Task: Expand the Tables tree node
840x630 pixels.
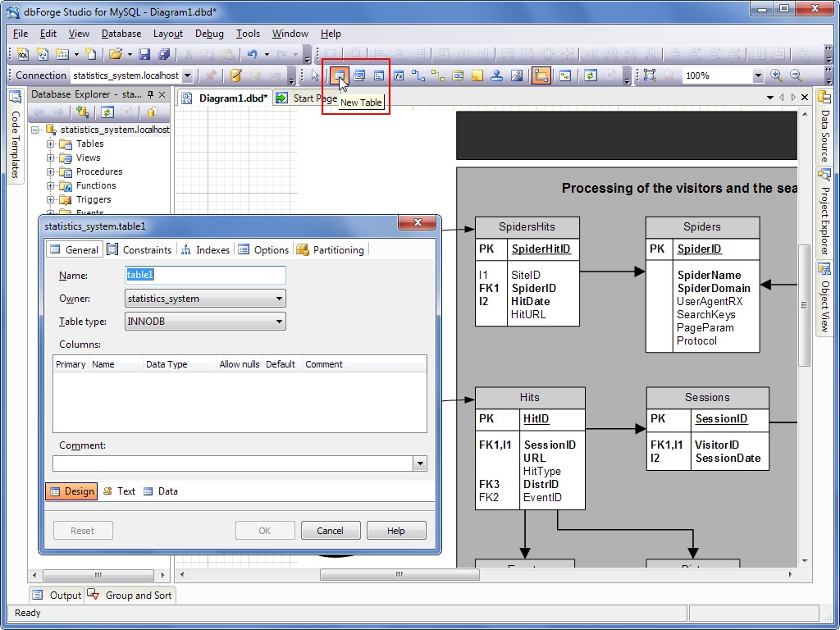Action: tap(50, 144)
